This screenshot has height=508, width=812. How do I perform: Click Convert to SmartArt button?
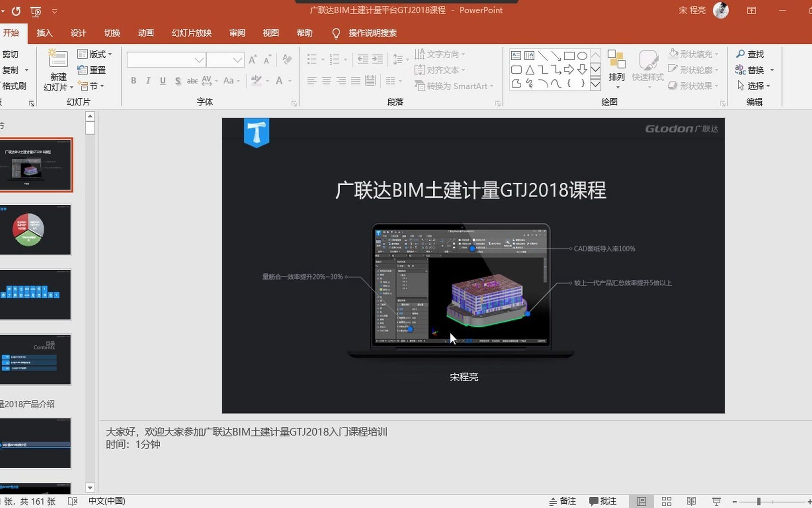point(454,86)
